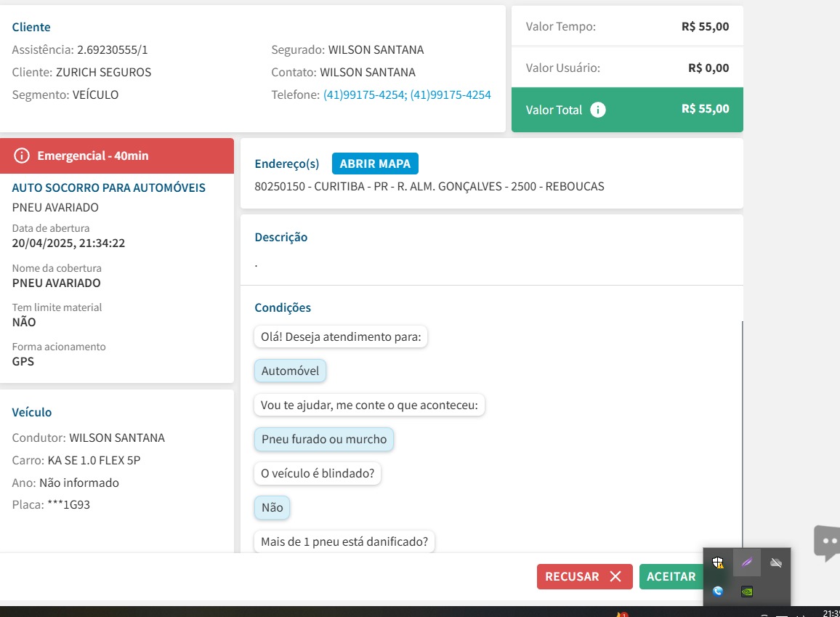Screen dimensions: 840x617
Task: Click the Não answer chip
Action: (272, 507)
